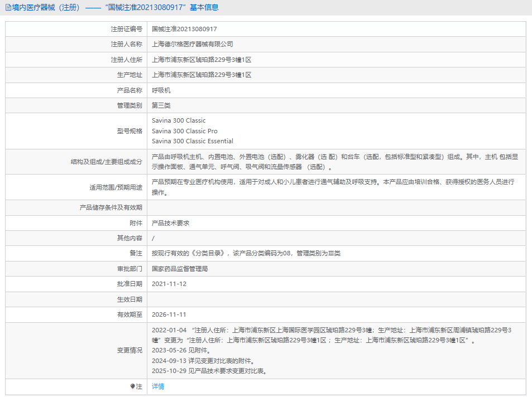532x397 pixels.
Task: Click the 注册证编号 row label
Action: (126, 29)
